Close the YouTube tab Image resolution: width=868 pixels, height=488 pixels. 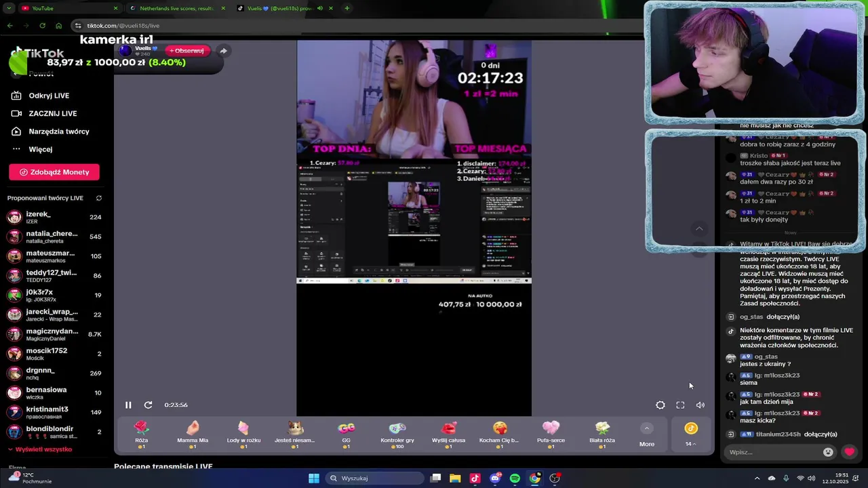click(x=115, y=8)
